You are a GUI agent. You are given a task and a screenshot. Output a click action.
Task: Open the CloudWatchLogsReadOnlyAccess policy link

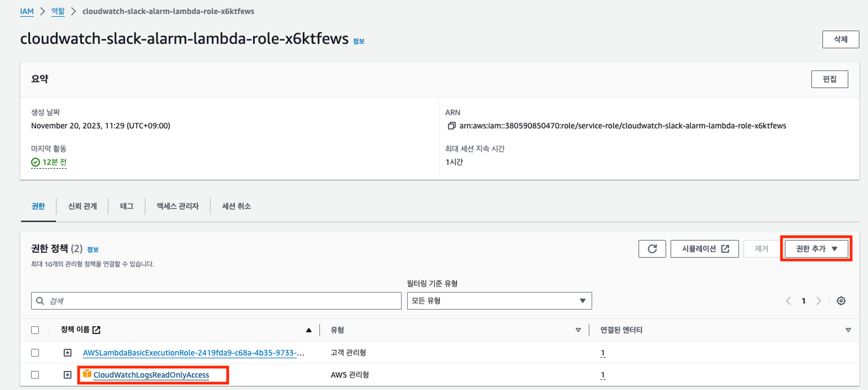[151, 375]
